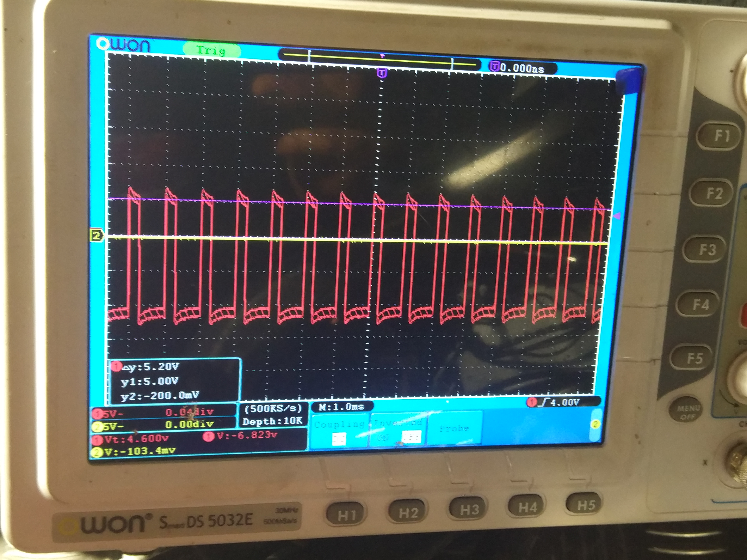Click the channel 2 ground marker
Image resolution: width=747 pixels, height=560 pixels.
97,235
